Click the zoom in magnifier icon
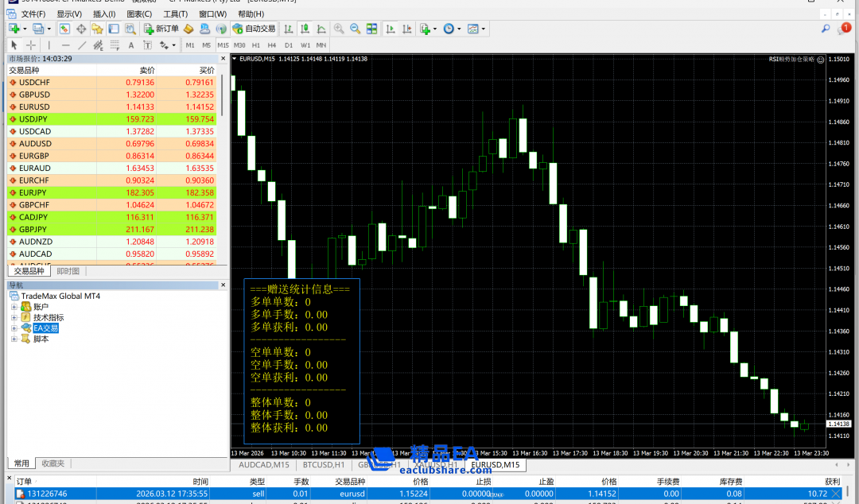 tap(339, 29)
